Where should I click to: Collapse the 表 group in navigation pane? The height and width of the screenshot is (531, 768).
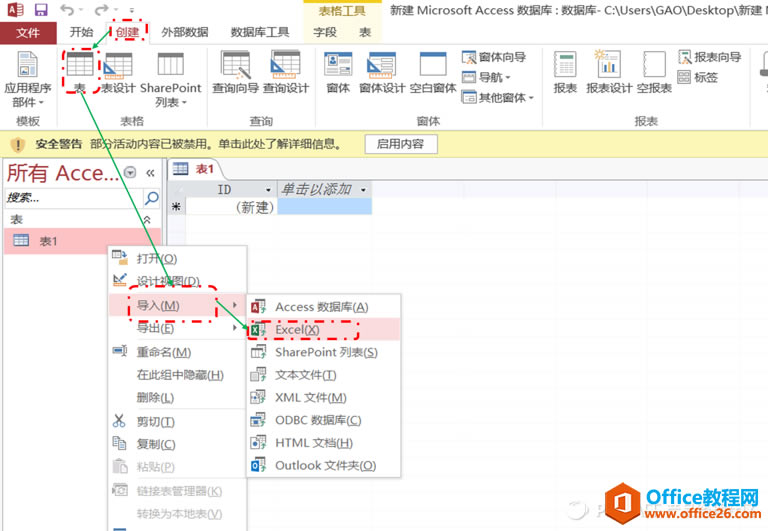(146, 220)
